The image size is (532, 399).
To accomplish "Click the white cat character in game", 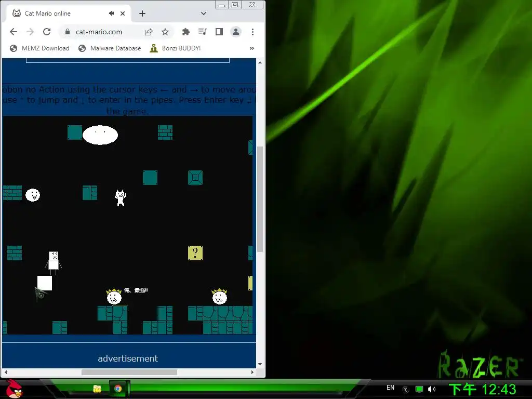I will pyautogui.click(x=121, y=198).
